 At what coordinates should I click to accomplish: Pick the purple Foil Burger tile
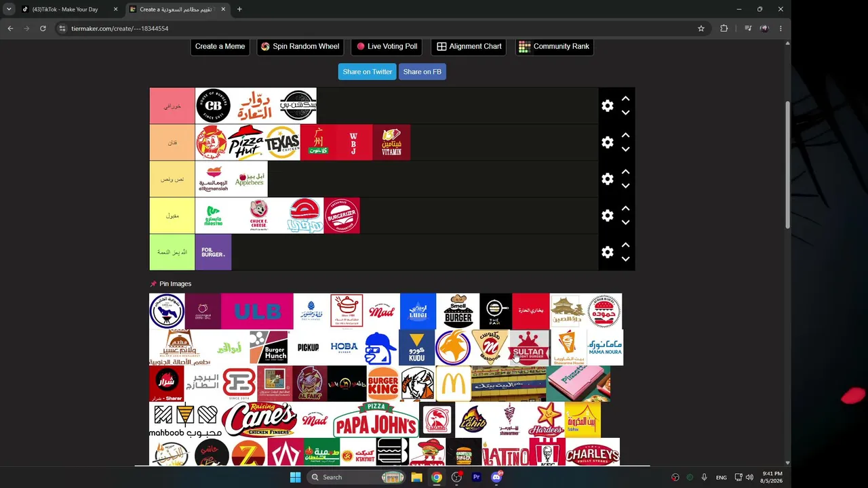pos(213,252)
